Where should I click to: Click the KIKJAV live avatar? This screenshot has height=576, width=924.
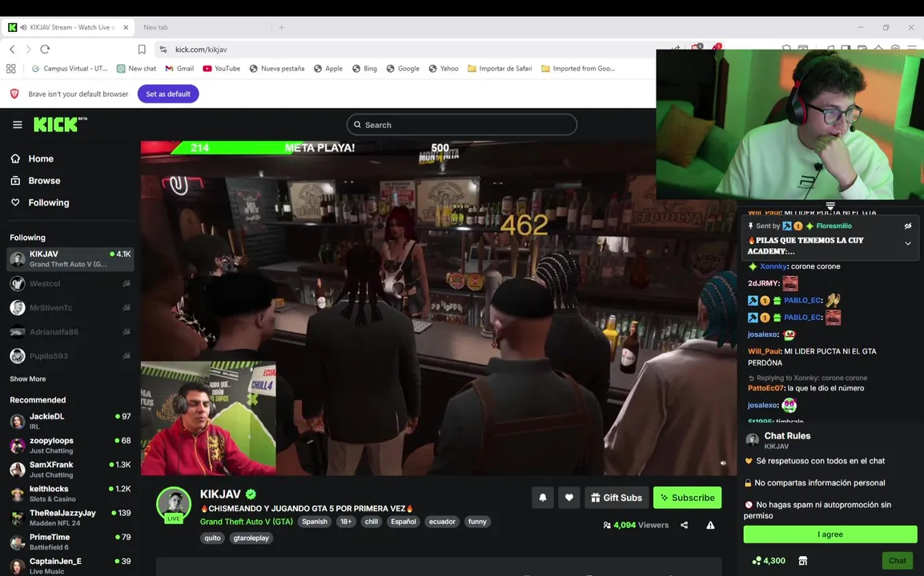[173, 504]
